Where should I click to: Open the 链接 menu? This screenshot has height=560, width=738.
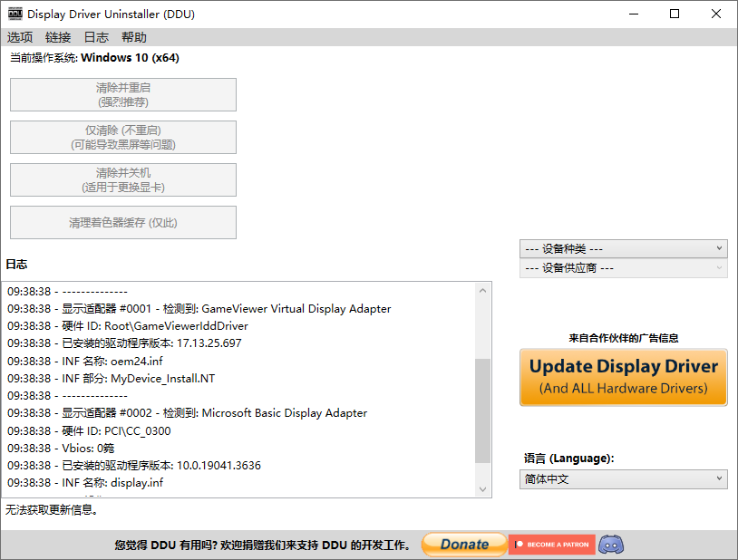click(58, 37)
